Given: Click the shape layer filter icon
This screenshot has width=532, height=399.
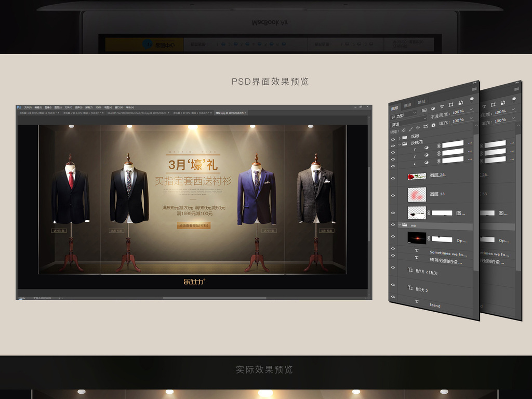Looking at the screenshot, I should (x=450, y=105).
